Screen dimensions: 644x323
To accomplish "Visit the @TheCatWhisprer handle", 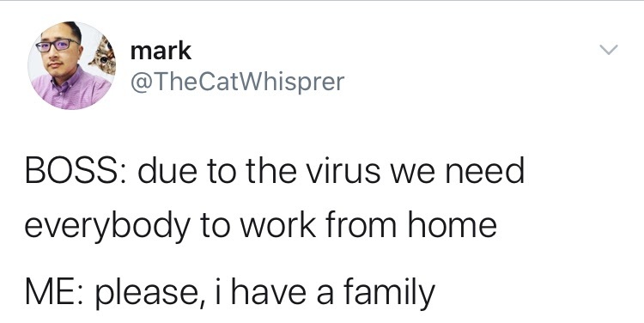I will (x=237, y=82).
